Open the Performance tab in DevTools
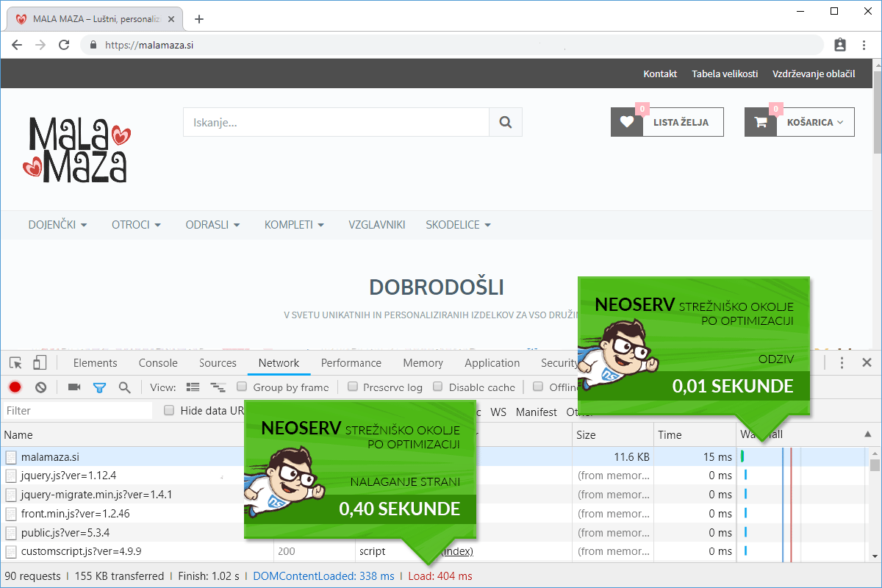Image resolution: width=882 pixels, height=588 pixels. 351,362
